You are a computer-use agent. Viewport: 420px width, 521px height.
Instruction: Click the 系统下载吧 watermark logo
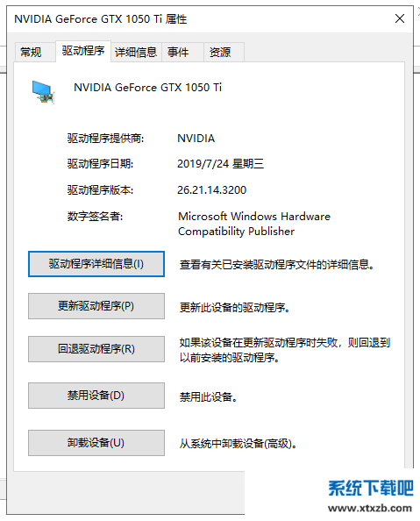tap(371, 488)
